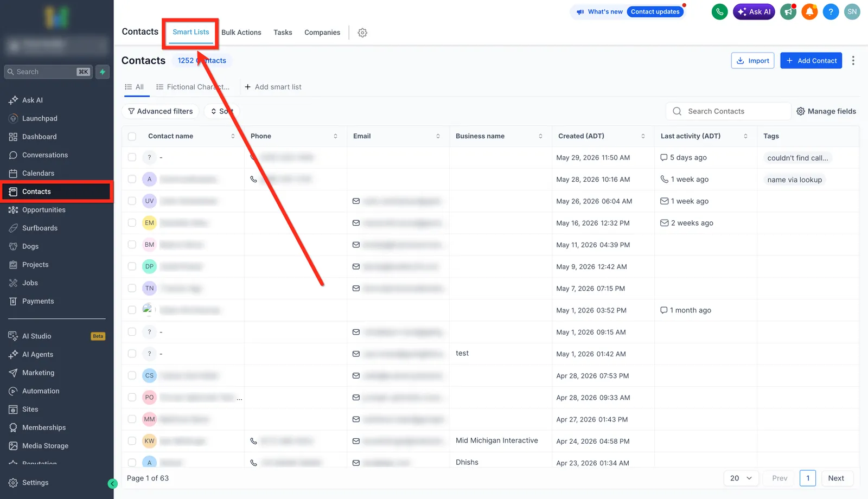This screenshot has width=868, height=499.
Task: Click the 'couldn't find call...' tag
Action: [x=797, y=158]
